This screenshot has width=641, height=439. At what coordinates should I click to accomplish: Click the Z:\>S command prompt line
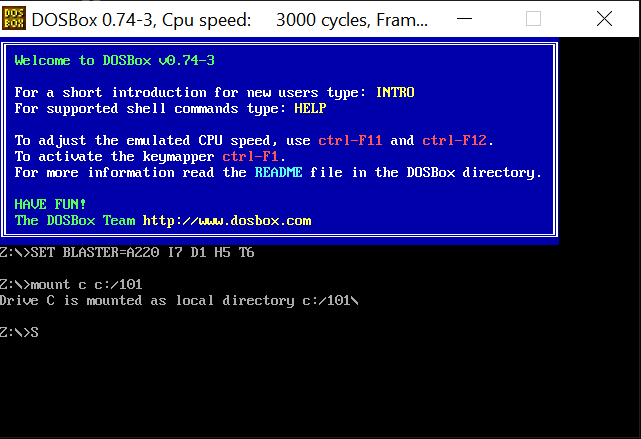(x=19, y=332)
